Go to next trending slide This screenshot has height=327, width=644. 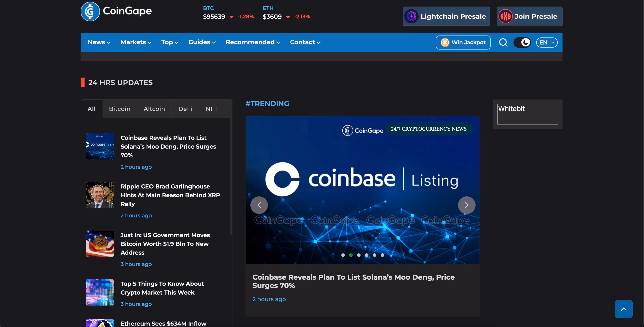(467, 205)
